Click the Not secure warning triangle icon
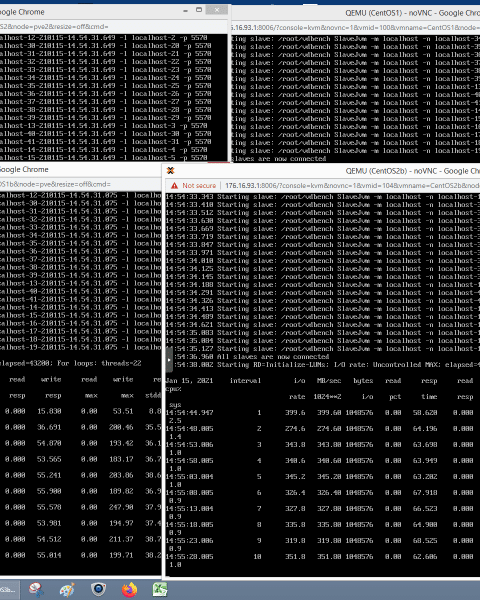480x600 pixels. tap(175, 186)
